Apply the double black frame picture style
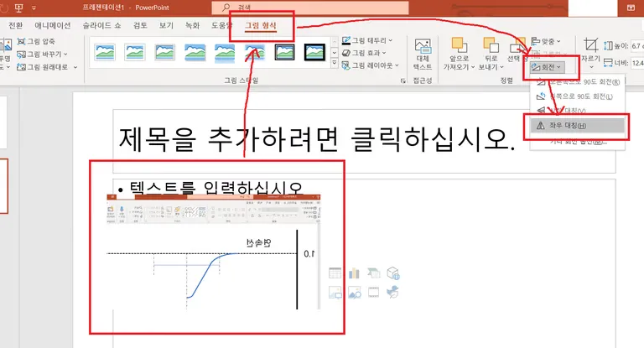The height and width of the screenshot is (348, 644). (284, 53)
